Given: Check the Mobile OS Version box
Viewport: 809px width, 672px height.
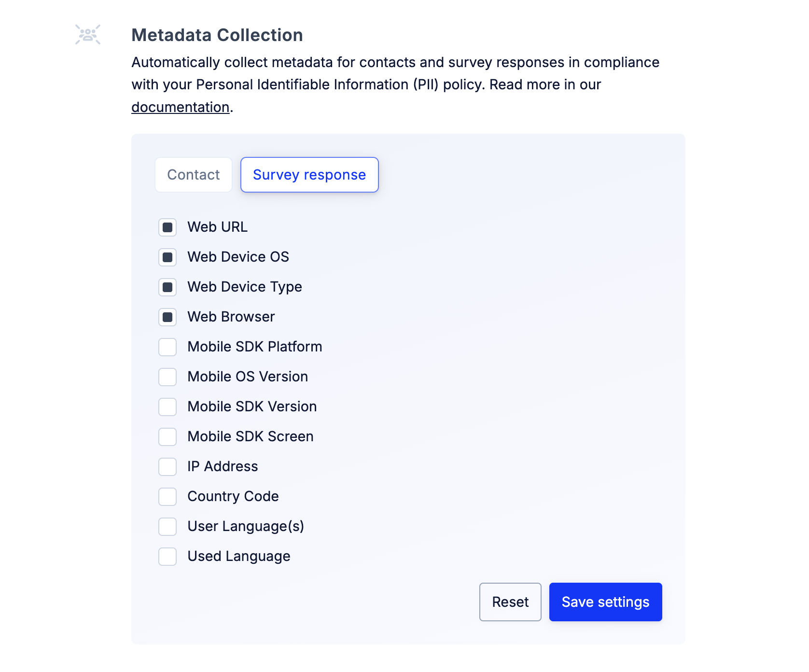Looking at the screenshot, I should pos(167,377).
